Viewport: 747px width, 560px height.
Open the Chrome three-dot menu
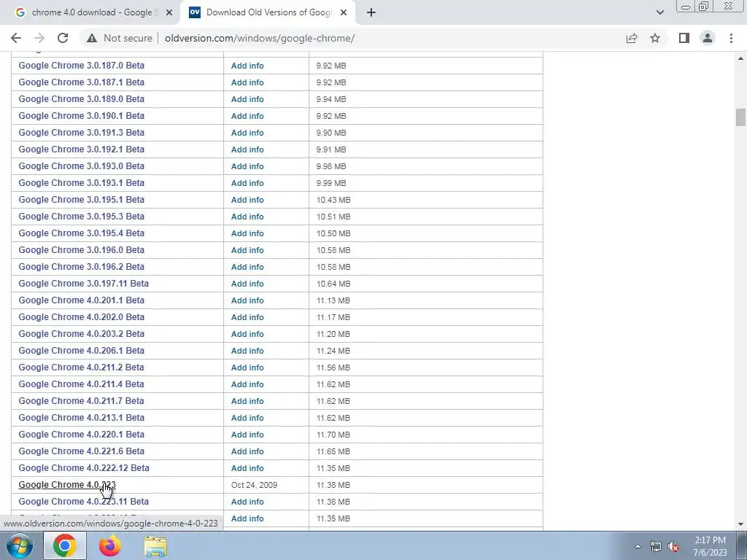731,38
